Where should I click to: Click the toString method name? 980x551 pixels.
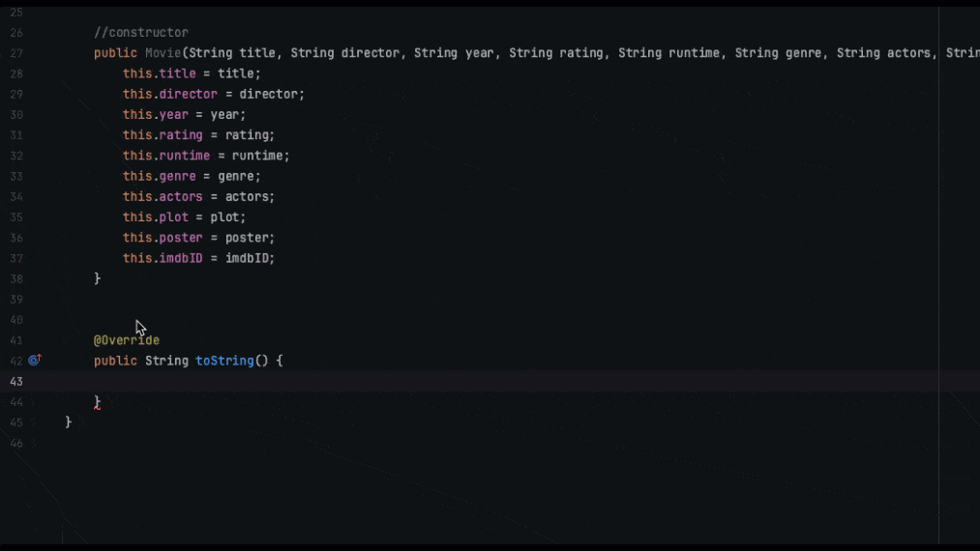tap(224, 362)
